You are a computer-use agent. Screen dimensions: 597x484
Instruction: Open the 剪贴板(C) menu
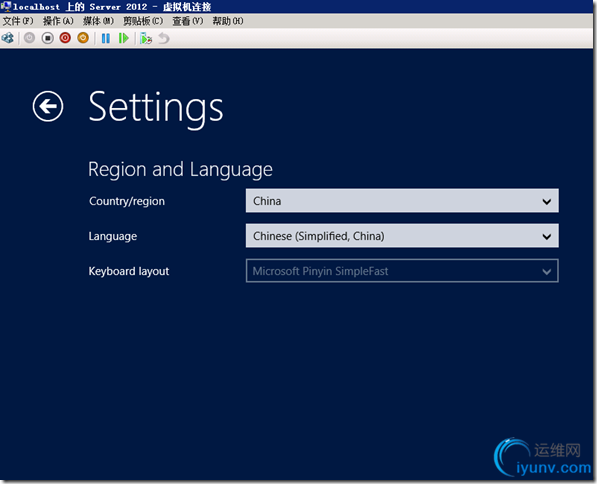tap(143, 21)
